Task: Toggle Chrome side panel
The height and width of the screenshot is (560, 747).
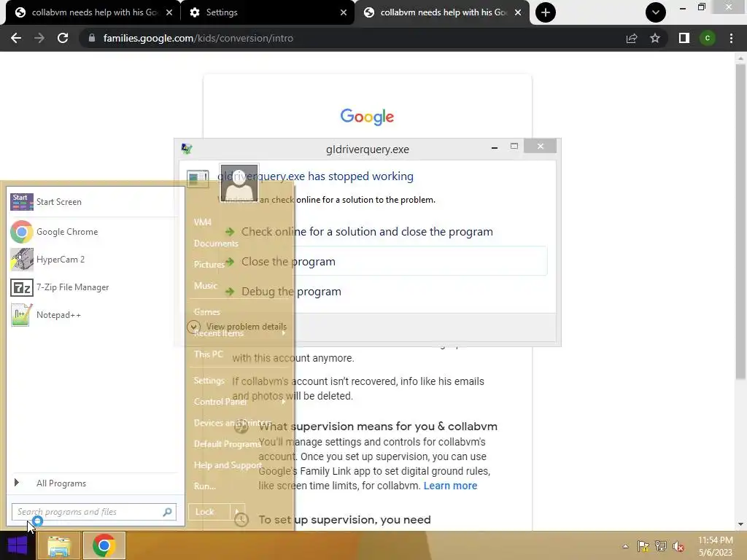Action: coord(684,38)
